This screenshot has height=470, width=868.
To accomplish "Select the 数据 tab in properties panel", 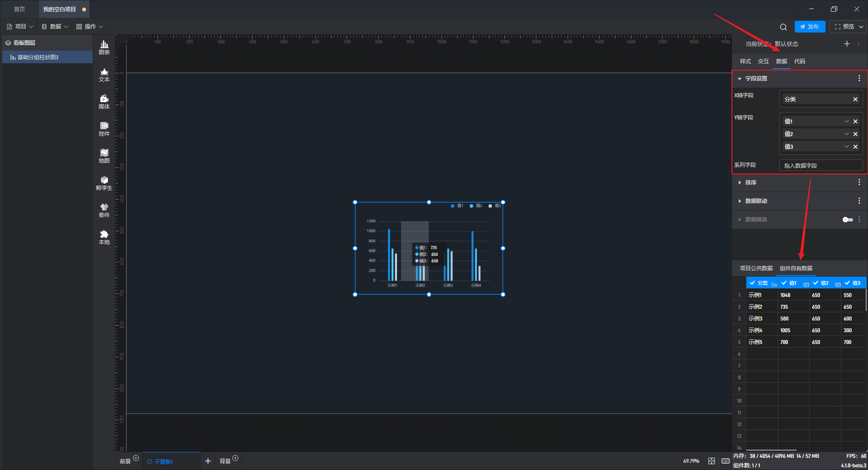I will tap(781, 61).
